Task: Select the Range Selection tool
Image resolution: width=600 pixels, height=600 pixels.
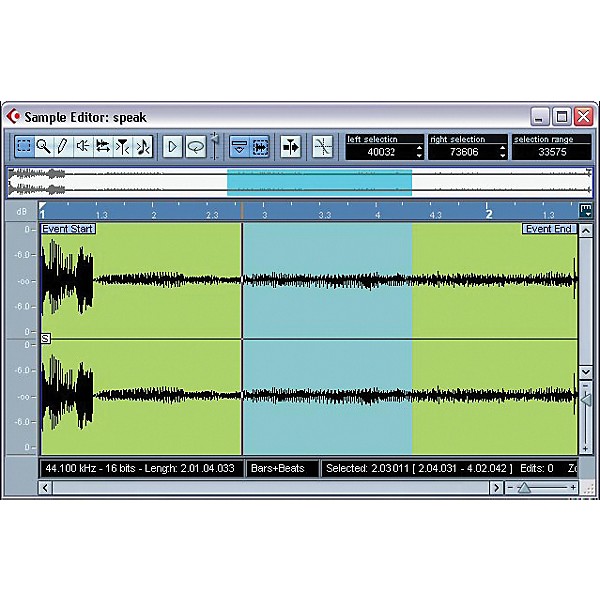Action: pyautogui.click(x=24, y=147)
